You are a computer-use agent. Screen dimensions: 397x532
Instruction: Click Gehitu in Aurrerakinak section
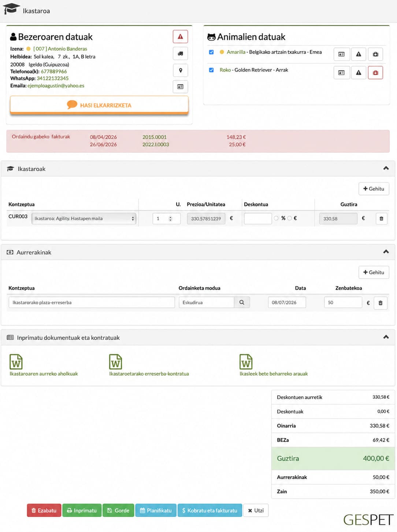(x=374, y=272)
